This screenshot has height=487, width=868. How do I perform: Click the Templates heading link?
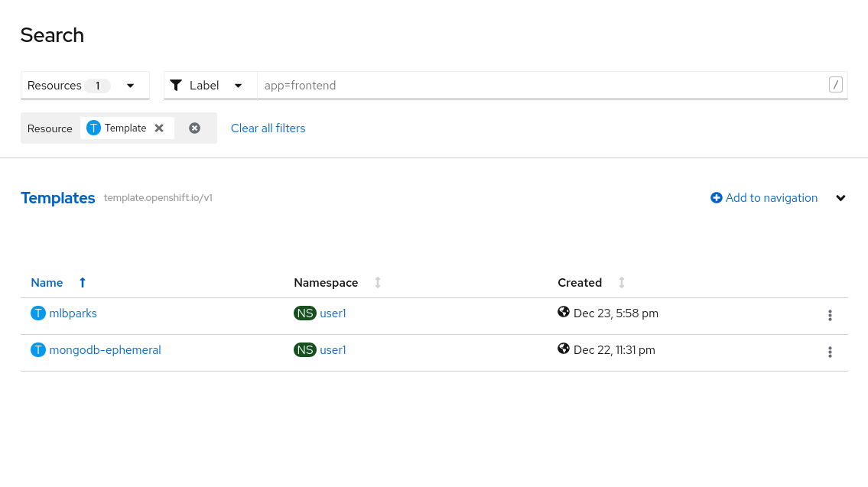58,198
